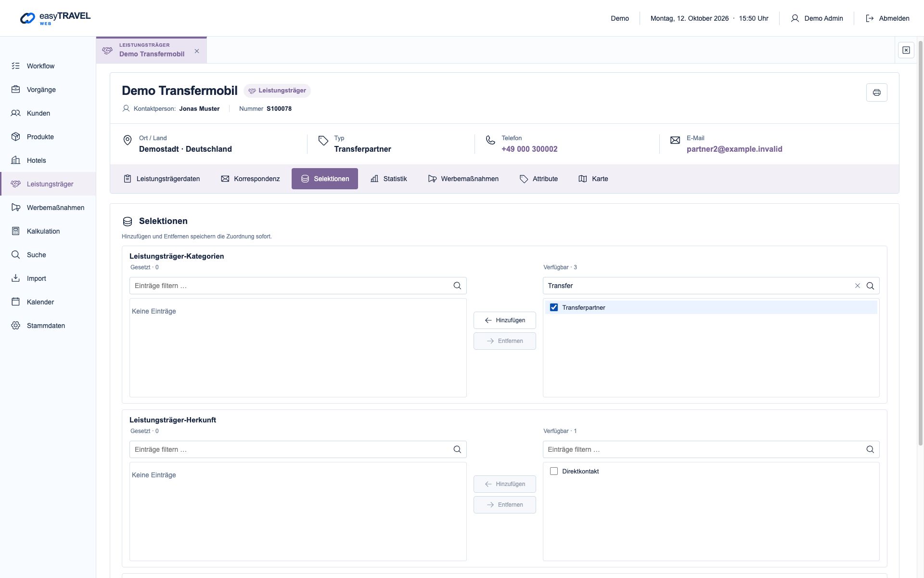The height and width of the screenshot is (578, 924).
Task: Open the Demo Admin user menu
Action: (817, 18)
